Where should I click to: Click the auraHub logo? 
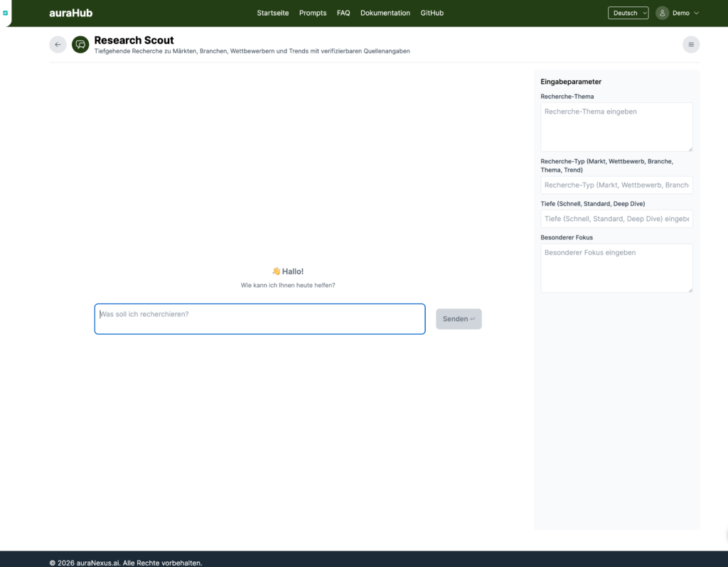(x=70, y=13)
